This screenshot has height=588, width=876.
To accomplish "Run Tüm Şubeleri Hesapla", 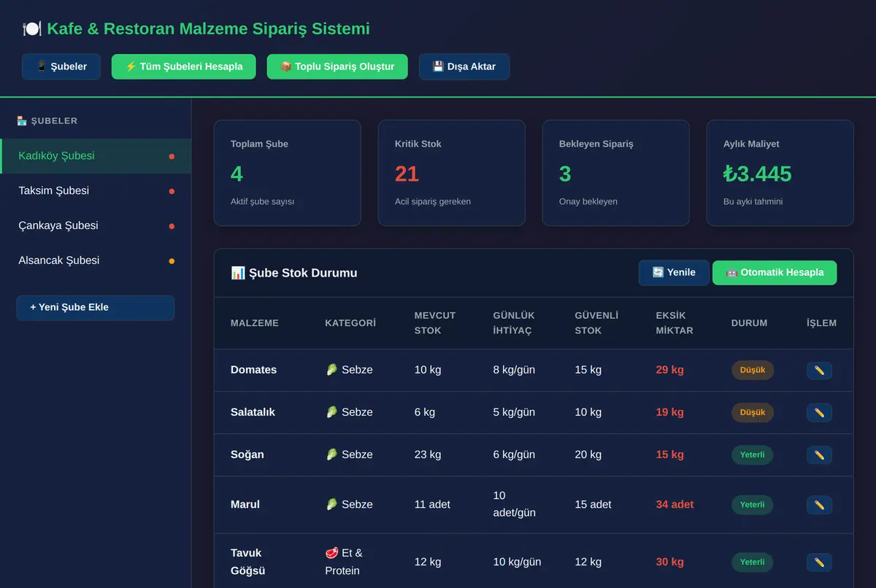I will [x=184, y=66].
